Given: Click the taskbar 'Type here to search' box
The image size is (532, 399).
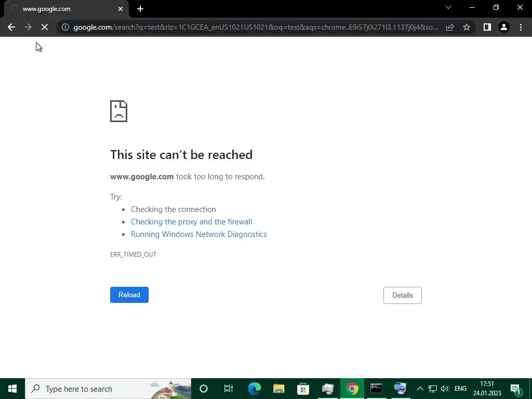Looking at the screenshot, I should coord(108,389).
